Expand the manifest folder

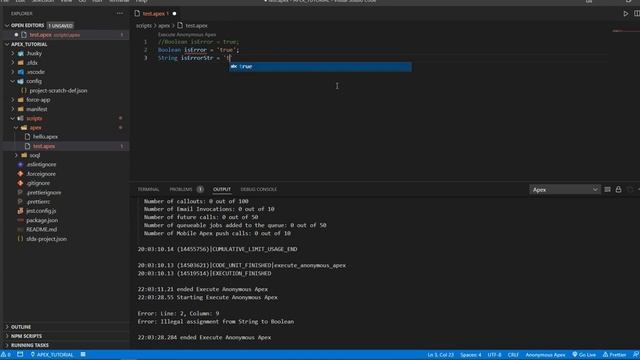(x=37, y=109)
